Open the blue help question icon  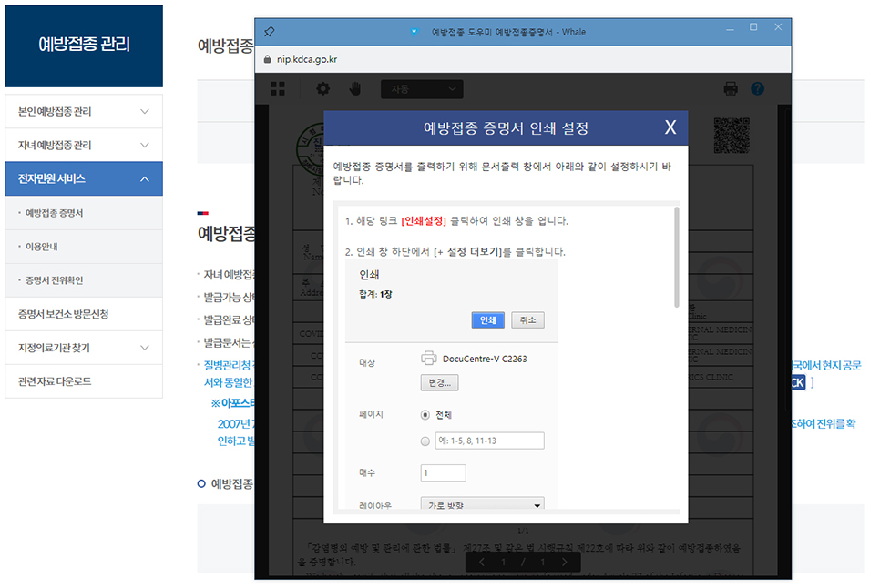point(758,88)
